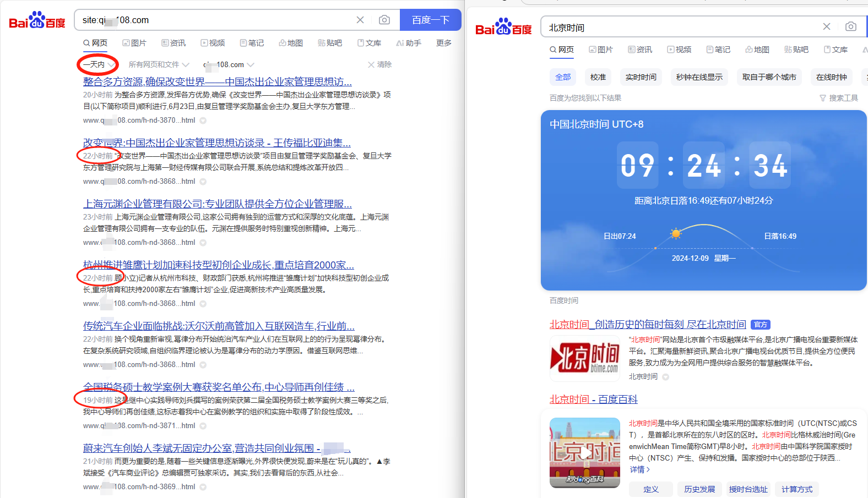Open the 视频 tab in right window

pos(679,50)
